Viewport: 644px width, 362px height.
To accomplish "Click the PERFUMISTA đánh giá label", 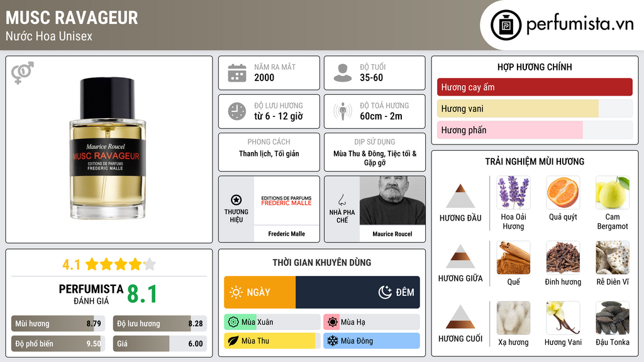I will [91, 294].
